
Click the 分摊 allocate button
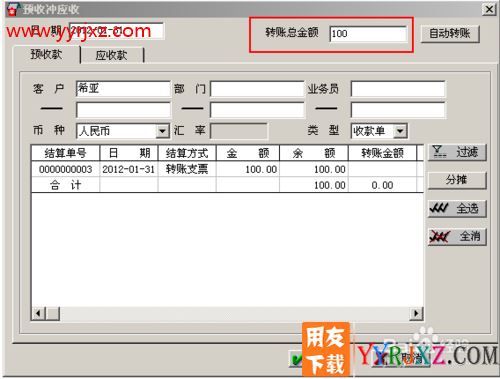pos(457,180)
